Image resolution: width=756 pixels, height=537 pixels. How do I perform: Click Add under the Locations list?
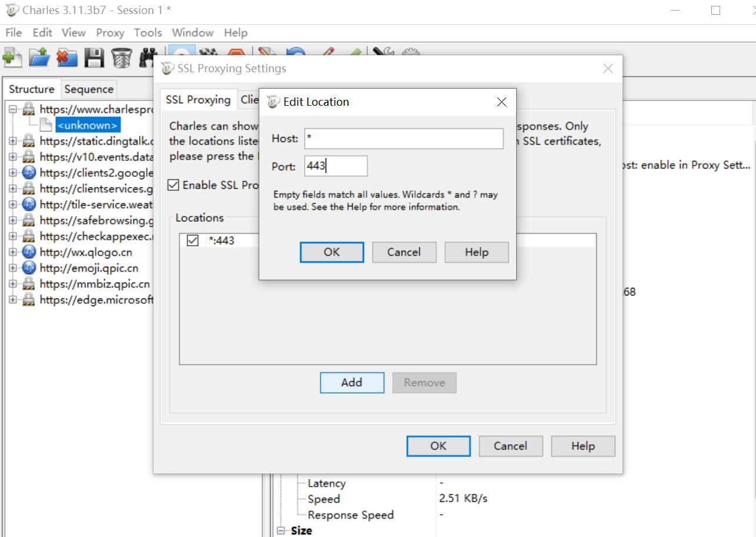click(x=352, y=382)
